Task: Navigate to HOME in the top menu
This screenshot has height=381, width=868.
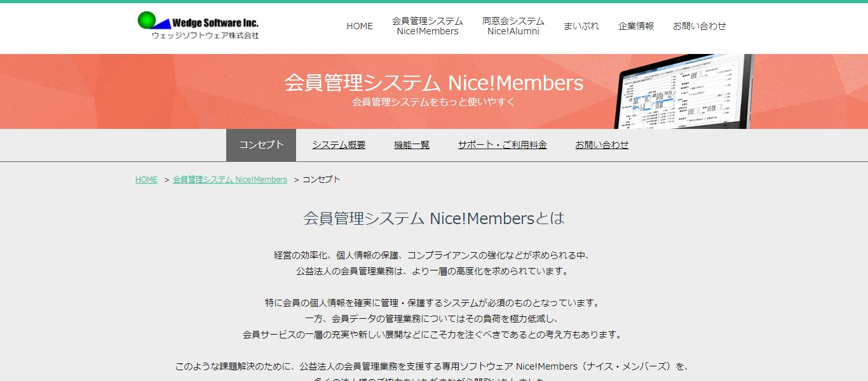Action: click(359, 26)
